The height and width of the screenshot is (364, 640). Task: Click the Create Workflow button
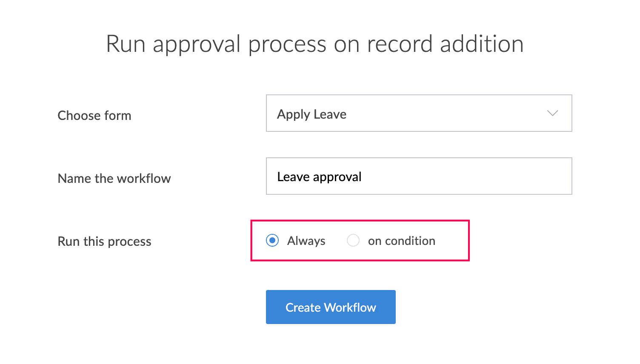(x=331, y=307)
